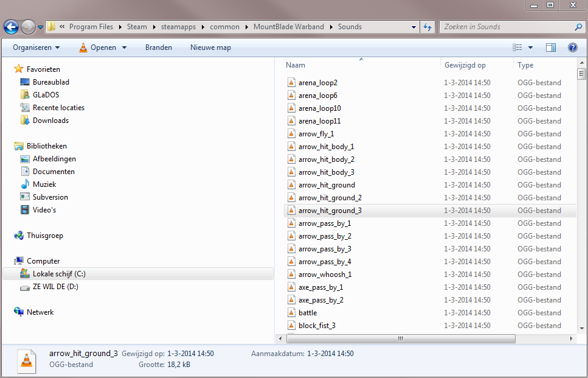Go back with the blue Back arrow

pyautogui.click(x=11, y=27)
